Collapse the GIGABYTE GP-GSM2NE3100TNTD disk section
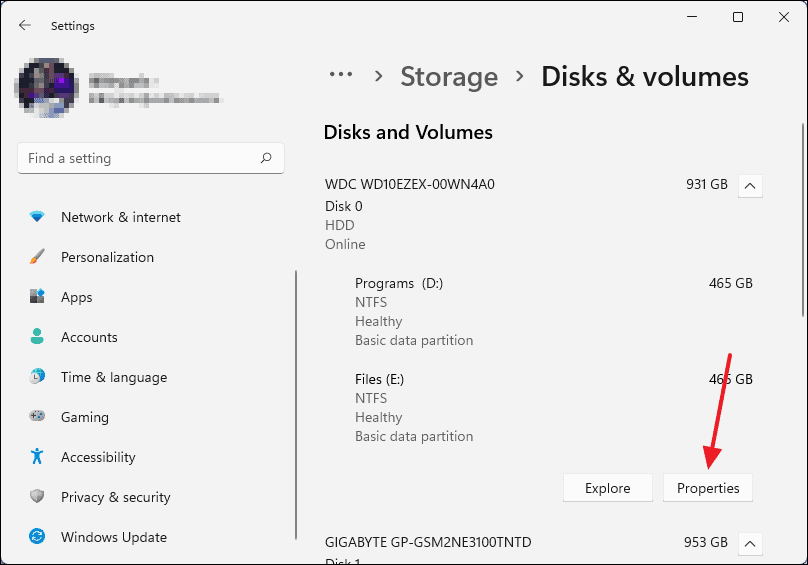Viewport: 808px width, 565px height. click(750, 543)
